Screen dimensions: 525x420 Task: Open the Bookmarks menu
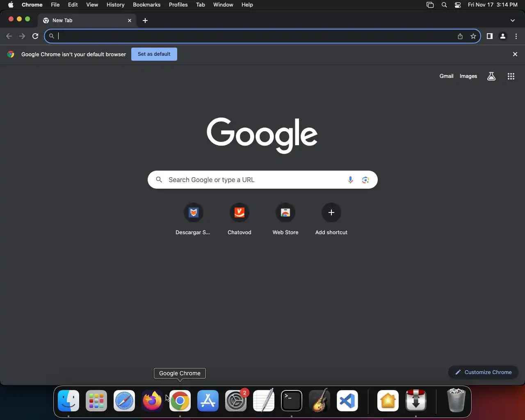tap(146, 5)
